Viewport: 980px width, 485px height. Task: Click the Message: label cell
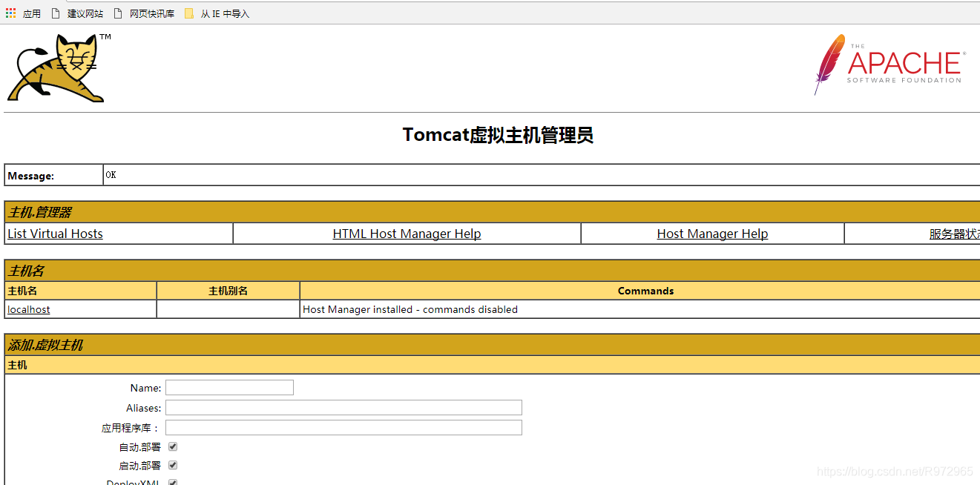click(54, 176)
